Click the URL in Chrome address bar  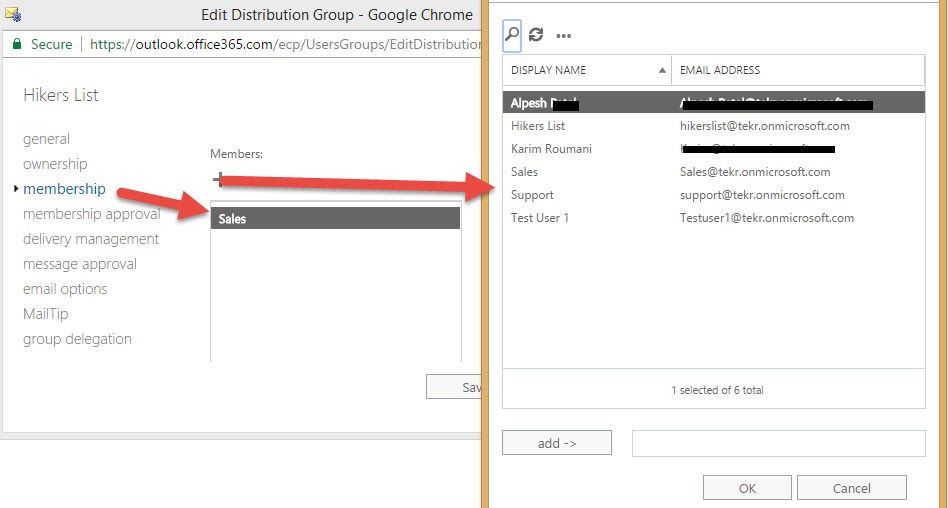pyautogui.click(x=285, y=44)
